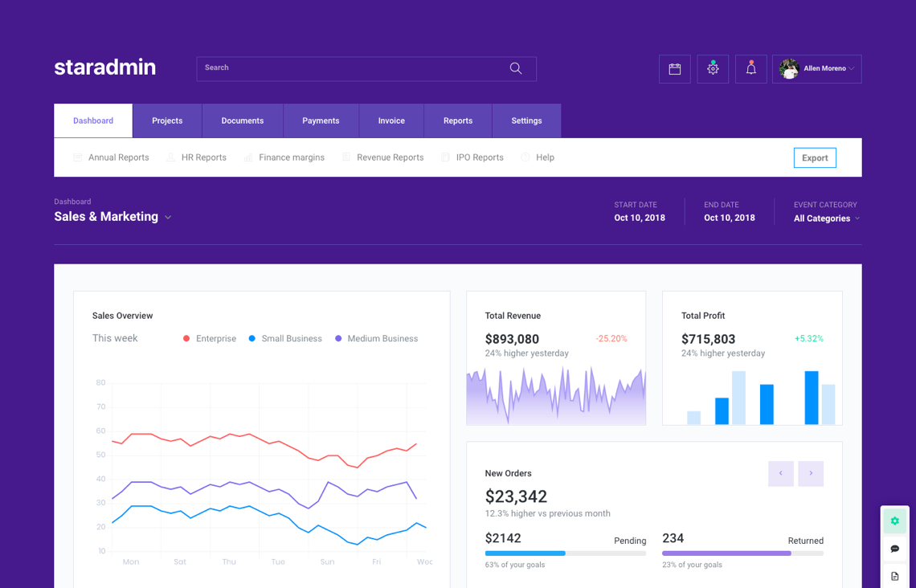The image size is (916, 588).
Task: Open the calendar icon in header
Action: click(675, 69)
